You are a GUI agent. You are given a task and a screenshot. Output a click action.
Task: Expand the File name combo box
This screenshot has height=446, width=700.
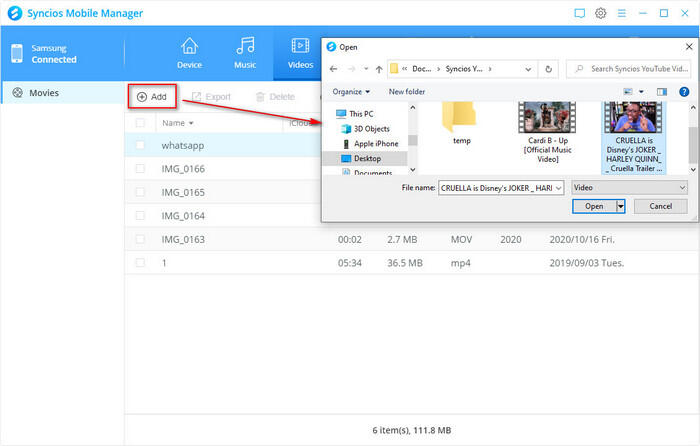(x=558, y=187)
